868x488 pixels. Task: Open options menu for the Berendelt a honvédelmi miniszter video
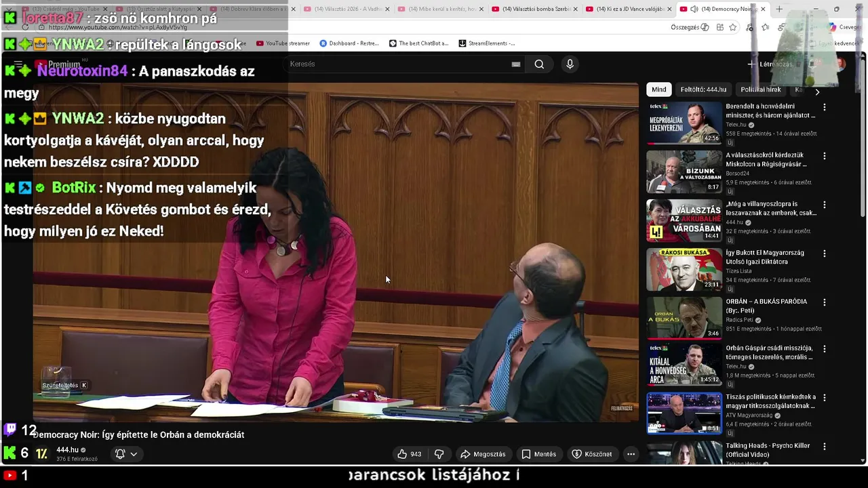(x=825, y=107)
